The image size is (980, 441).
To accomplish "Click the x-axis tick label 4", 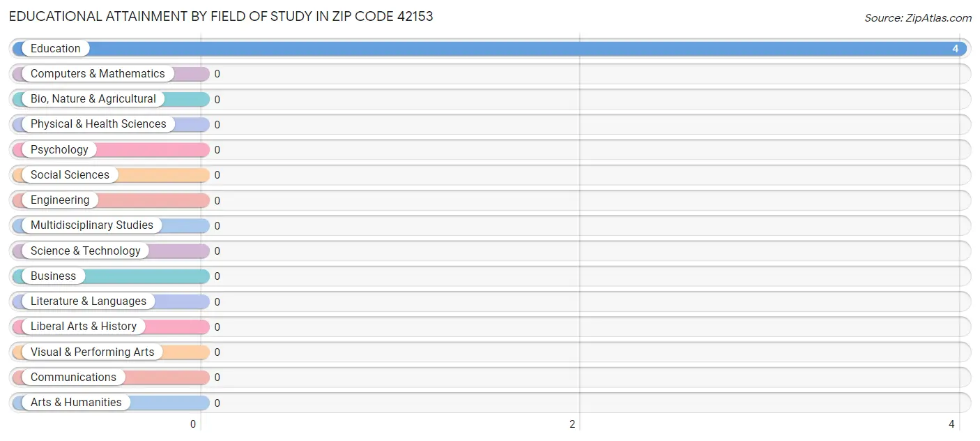I will (952, 424).
